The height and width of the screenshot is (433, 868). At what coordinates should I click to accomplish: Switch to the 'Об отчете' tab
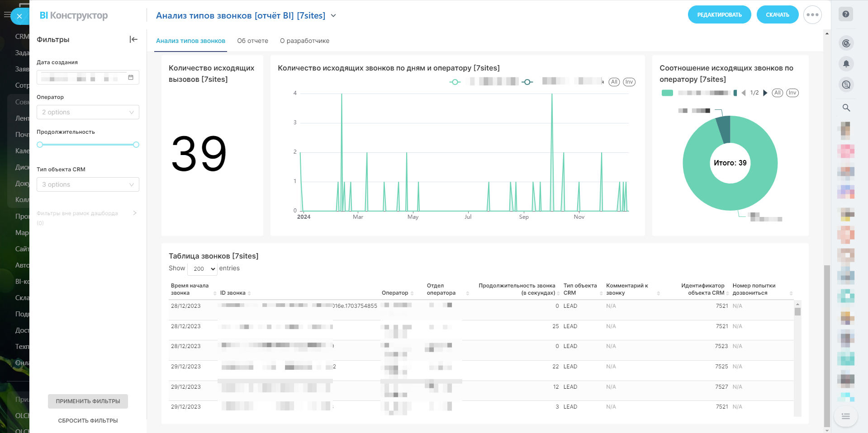[x=252, y=41]
